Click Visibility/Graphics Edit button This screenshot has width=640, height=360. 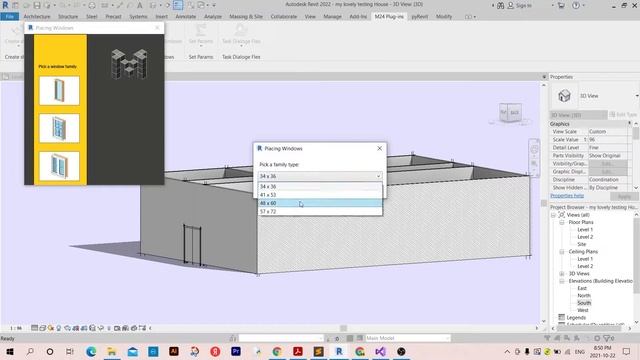[x=608, y=163]
